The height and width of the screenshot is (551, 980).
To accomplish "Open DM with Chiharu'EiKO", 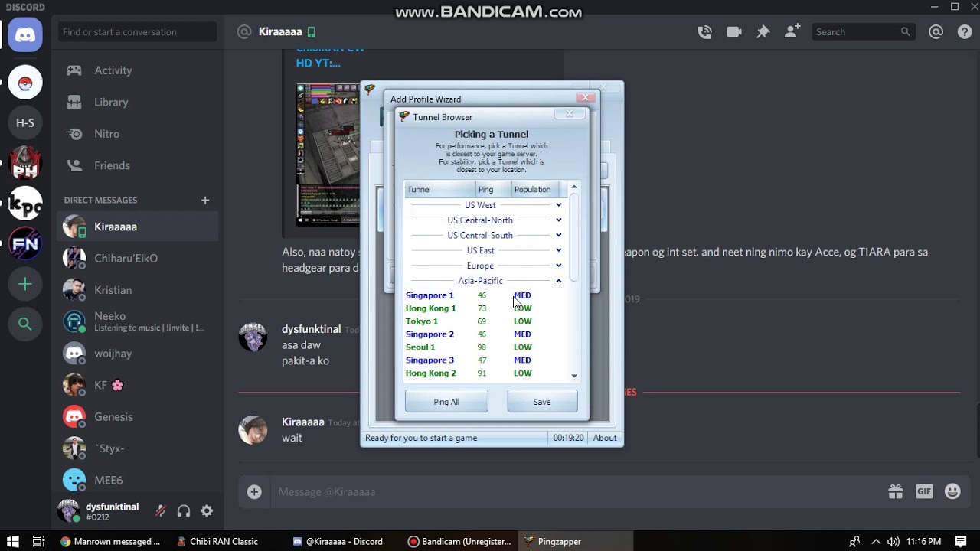I will 138,259.
